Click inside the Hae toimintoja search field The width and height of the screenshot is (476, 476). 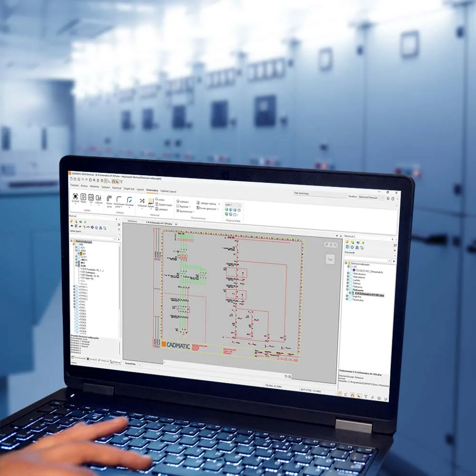301,193
